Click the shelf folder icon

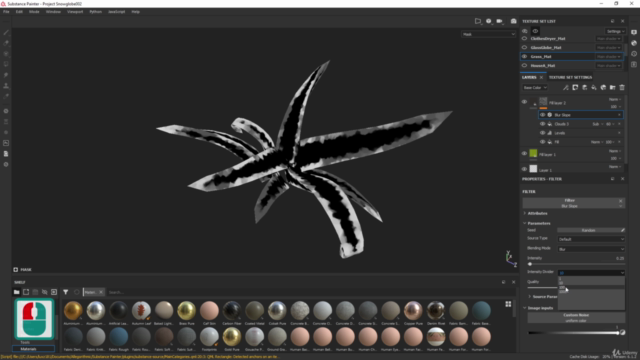[16, 292]
